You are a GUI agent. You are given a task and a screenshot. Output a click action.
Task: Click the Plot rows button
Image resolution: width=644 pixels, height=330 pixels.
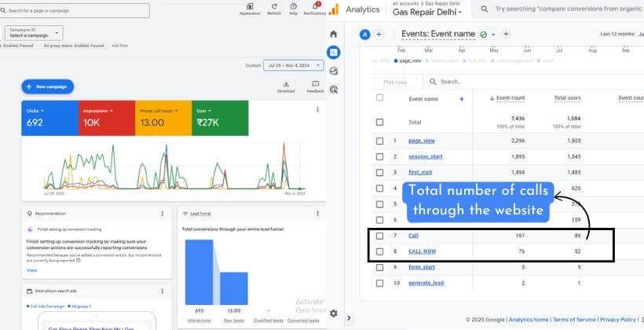tap(395, 82)
